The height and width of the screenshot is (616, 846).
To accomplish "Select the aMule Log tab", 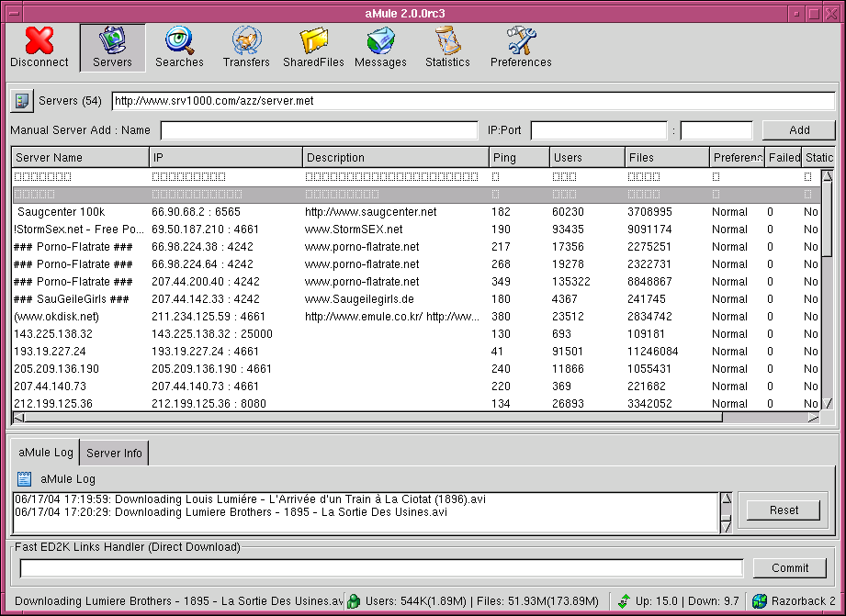I will pos(45,454).
